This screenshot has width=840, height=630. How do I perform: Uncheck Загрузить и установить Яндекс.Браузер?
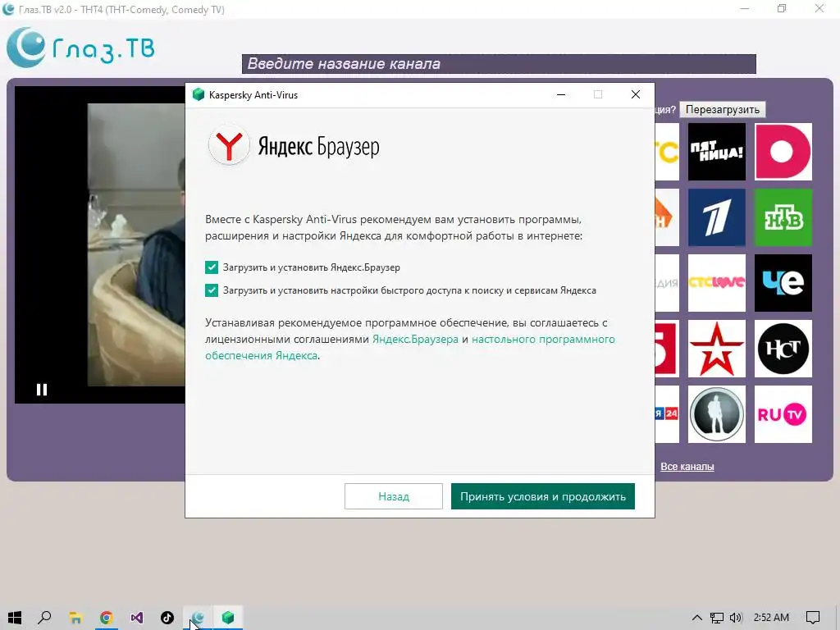[x=212, y=267]
